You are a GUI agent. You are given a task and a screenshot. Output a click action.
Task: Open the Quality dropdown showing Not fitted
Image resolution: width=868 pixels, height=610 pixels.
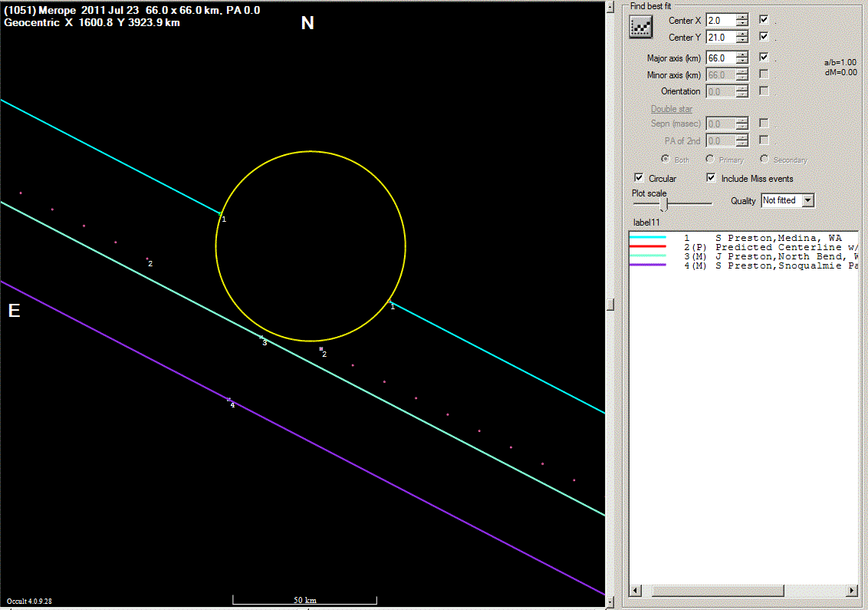point(808,200)
